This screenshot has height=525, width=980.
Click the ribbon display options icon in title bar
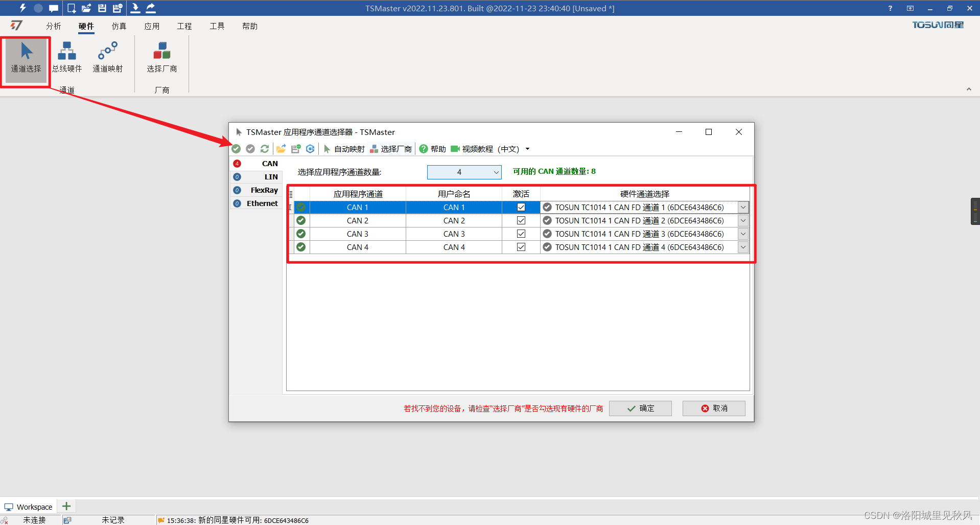910,8
